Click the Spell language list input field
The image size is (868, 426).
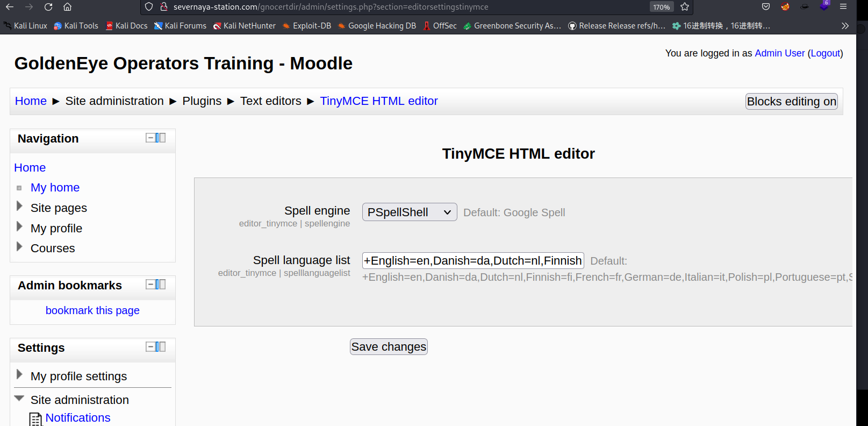coord(473,261)
